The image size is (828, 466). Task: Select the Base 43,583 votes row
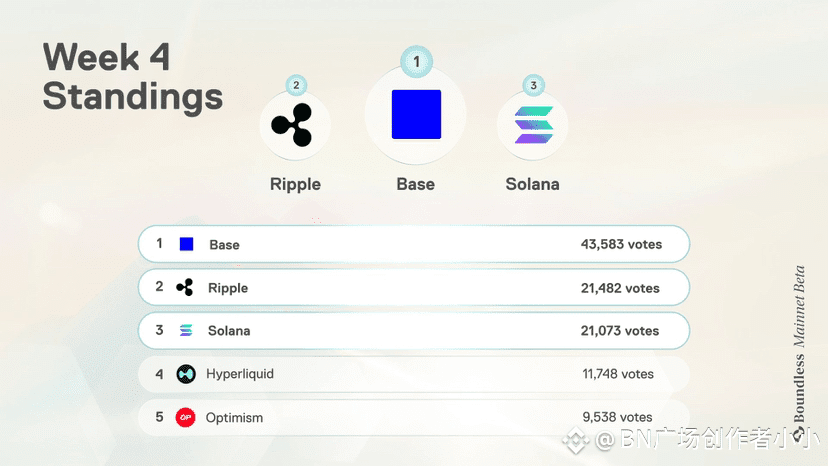(414, 244)
